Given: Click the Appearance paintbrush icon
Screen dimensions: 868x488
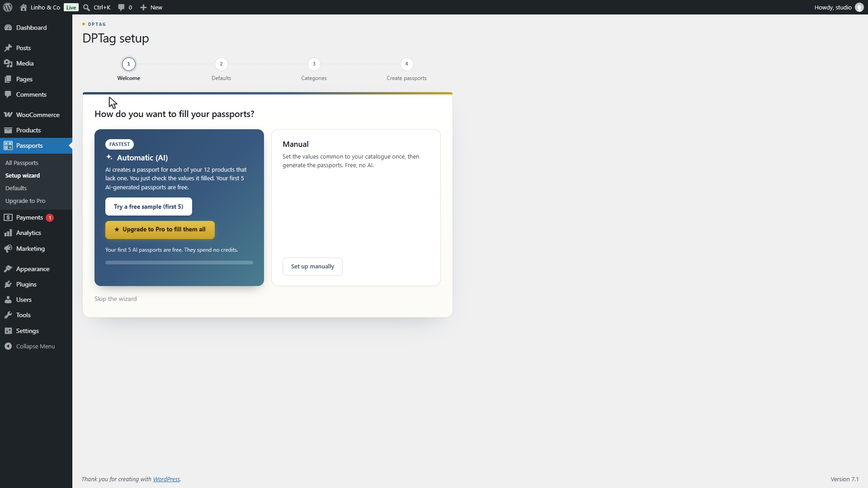Looking at the screenshot, I should [x=8, y=269].
